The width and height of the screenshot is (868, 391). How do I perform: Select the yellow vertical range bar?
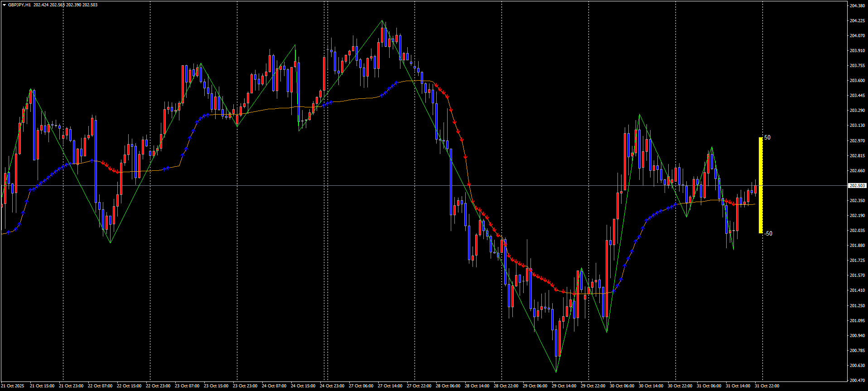click(x=761, y=185)
